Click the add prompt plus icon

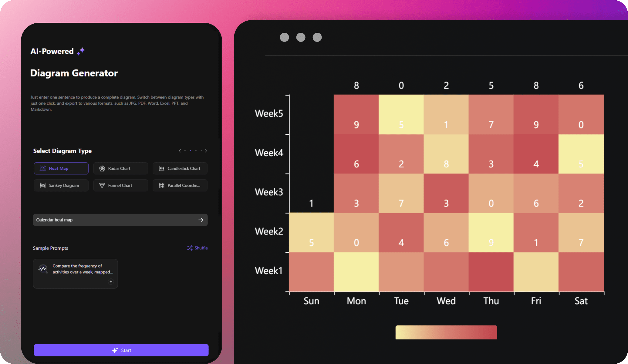111,282
